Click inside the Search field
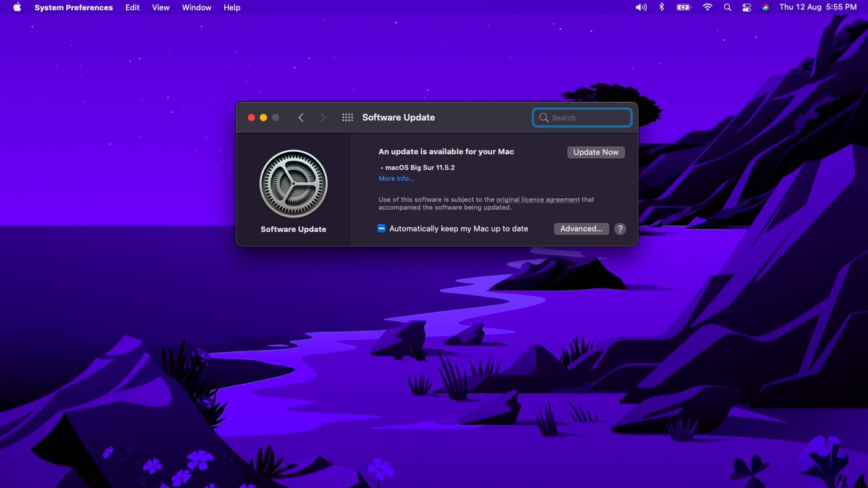 point(582,117)
